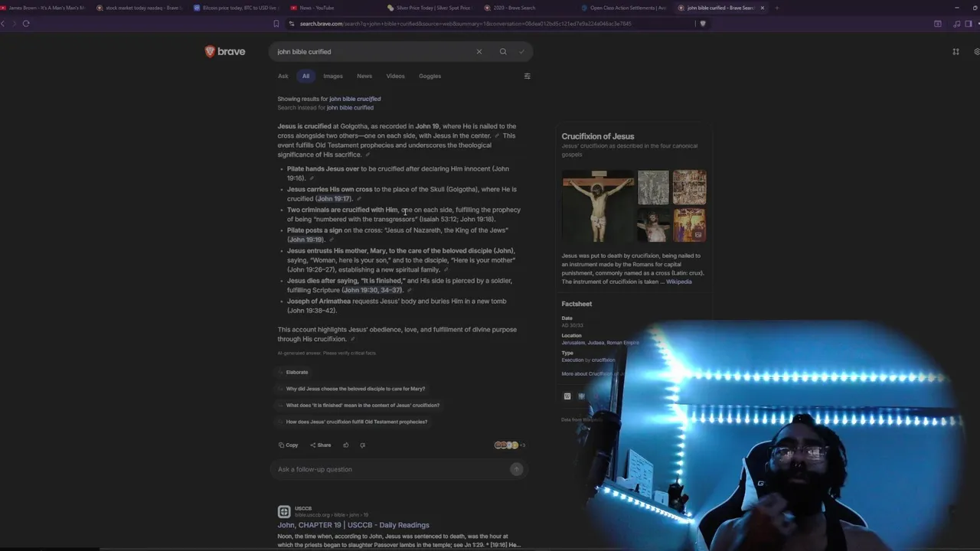Share the AI answer
Image resolution: width=980 pixels, height=551 pixels.
tap(321, 445)
